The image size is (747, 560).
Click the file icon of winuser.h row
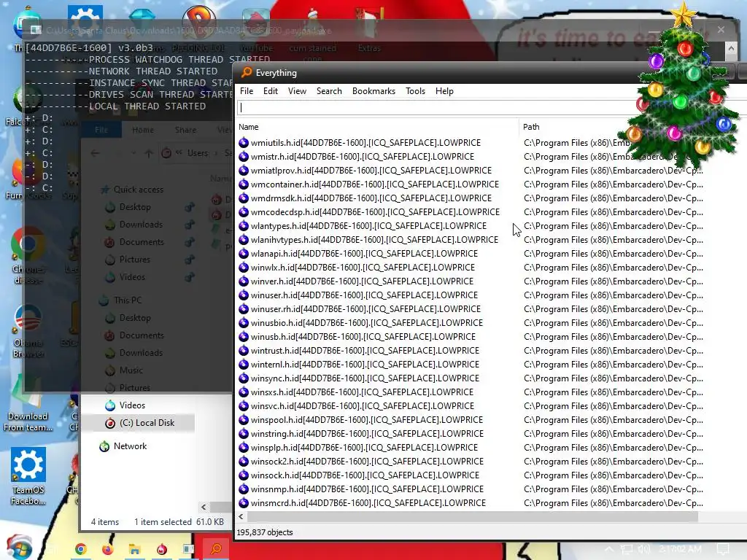[x=244, y=295]
